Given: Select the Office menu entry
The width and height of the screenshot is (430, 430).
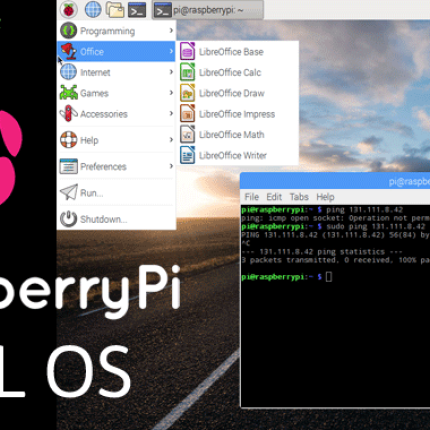Looking at the screenshot, I should pyautogui.click(x=116, y=51).
